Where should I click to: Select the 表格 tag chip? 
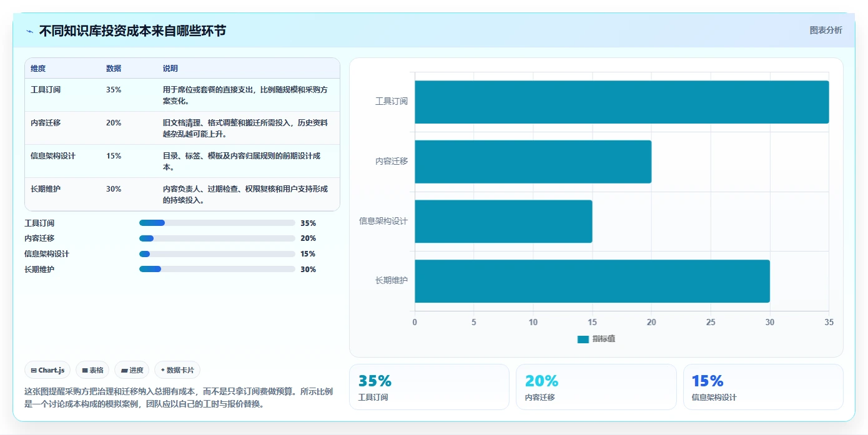[x=92, y=370]
